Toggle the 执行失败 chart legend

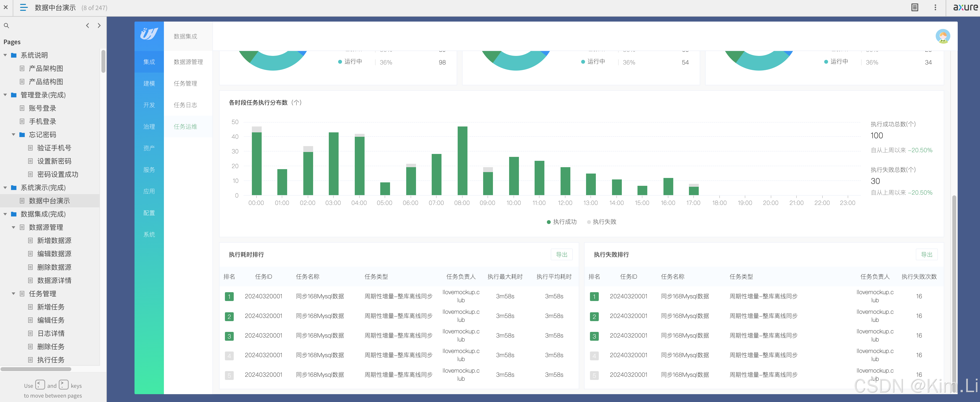coord(601,222)
